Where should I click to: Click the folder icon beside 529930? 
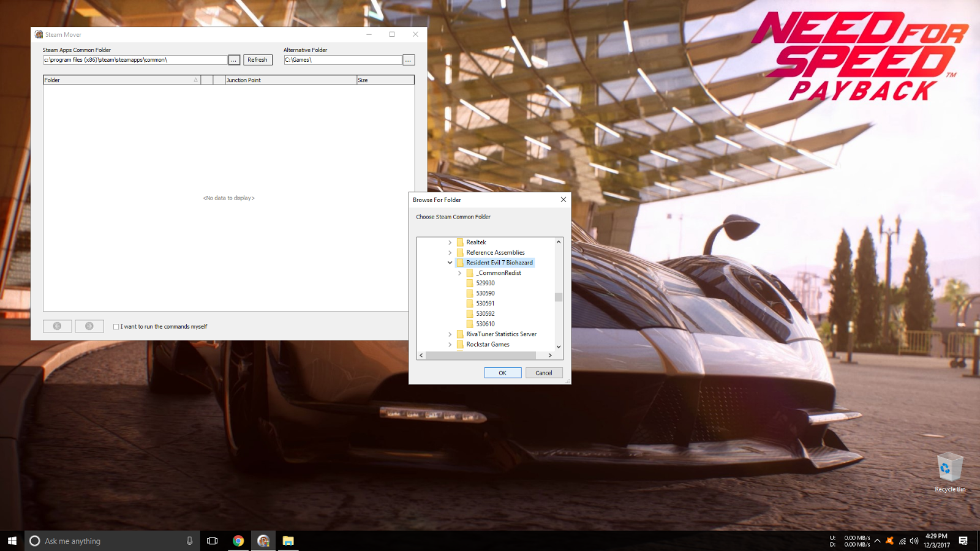[x=470, y=283]
